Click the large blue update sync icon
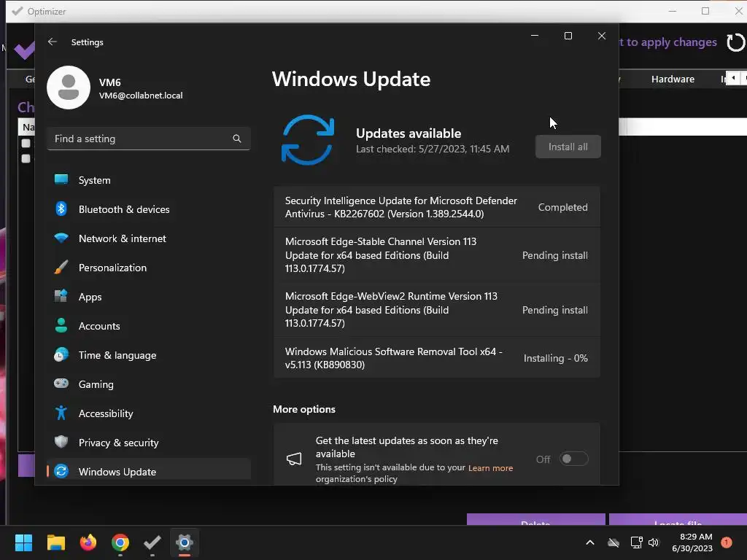 tap(308, 140)
